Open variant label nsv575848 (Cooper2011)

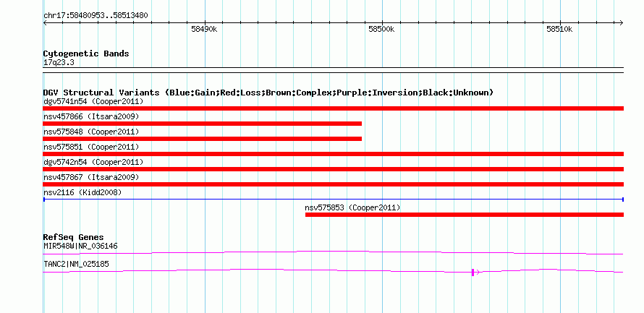point(91,132)
